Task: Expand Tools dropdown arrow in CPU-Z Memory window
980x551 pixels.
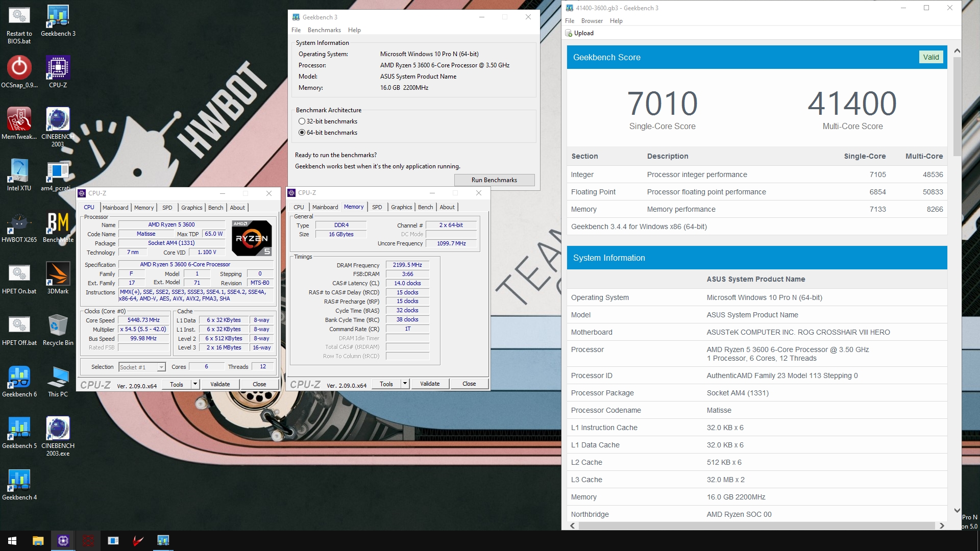Action: click(405, 384)
